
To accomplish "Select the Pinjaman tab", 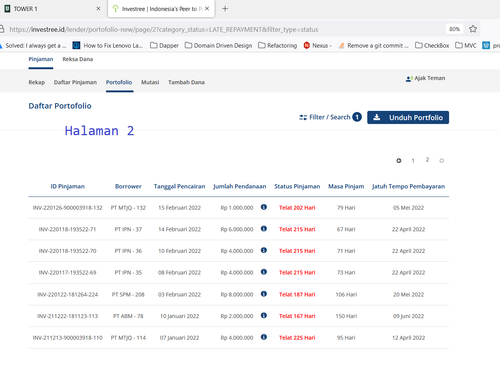I will pyautogui.click(x=41, y=59).
